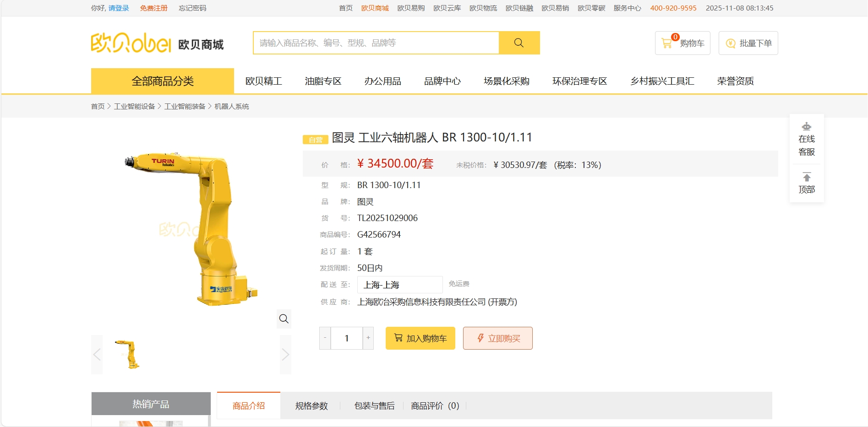Select the yellow robot thumbnail

128,354
